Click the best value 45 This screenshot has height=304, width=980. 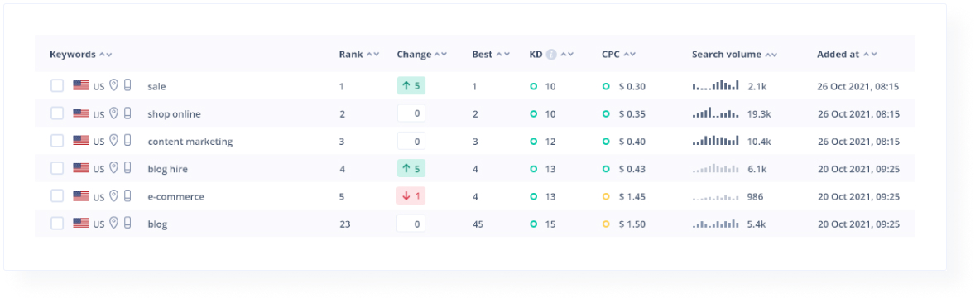point(478,224)
